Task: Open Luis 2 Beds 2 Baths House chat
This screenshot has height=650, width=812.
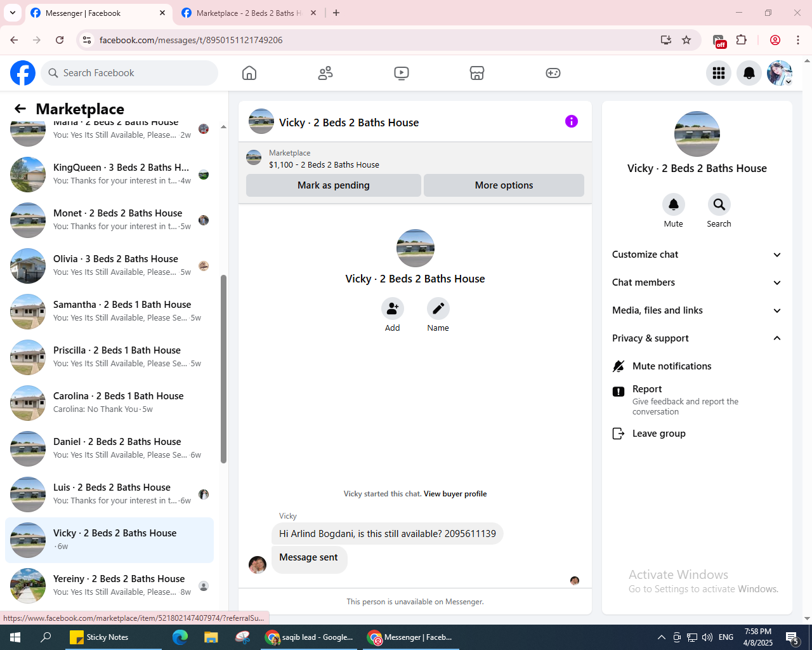Action: pyautogui.click(x=109, y=494)
